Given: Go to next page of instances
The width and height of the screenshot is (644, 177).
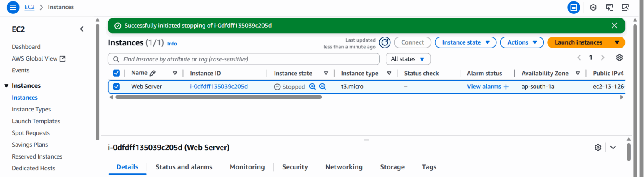Looking at the screenshot, I should (602, 58).
